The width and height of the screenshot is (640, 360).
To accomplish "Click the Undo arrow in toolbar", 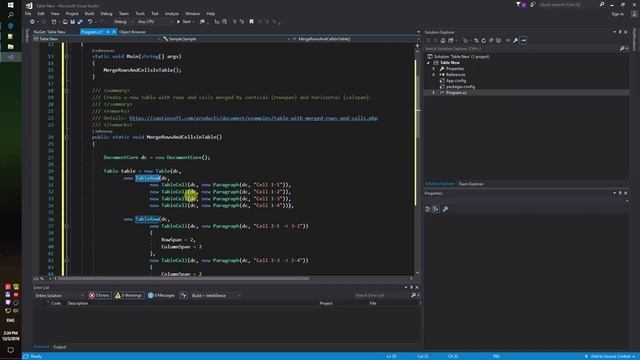I will point(90,22).
